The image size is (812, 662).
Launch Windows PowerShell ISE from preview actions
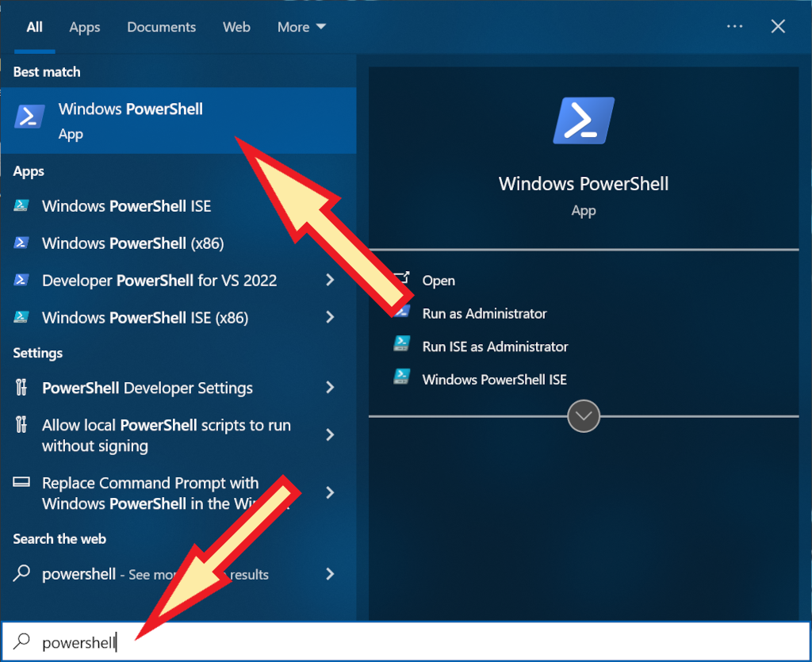[x=495, y=380]
